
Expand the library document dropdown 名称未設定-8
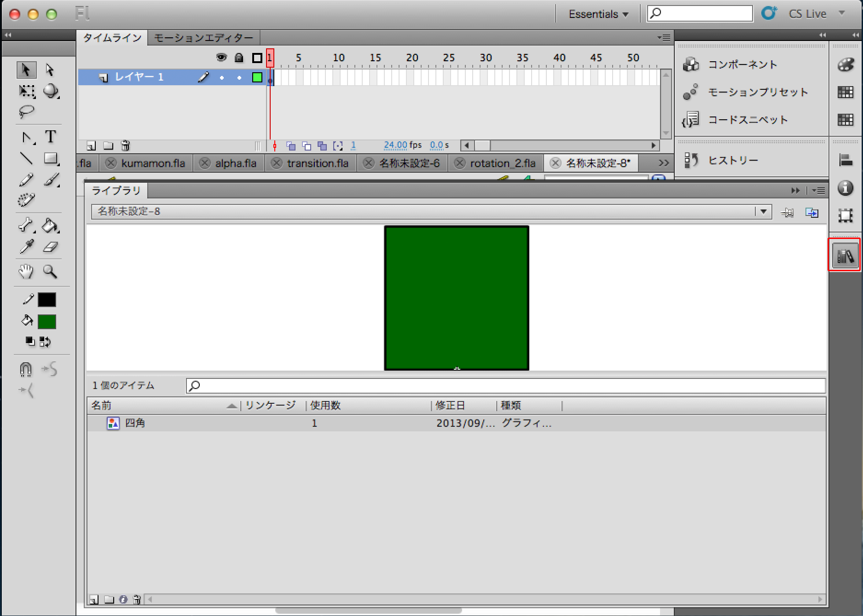(763, 212)
